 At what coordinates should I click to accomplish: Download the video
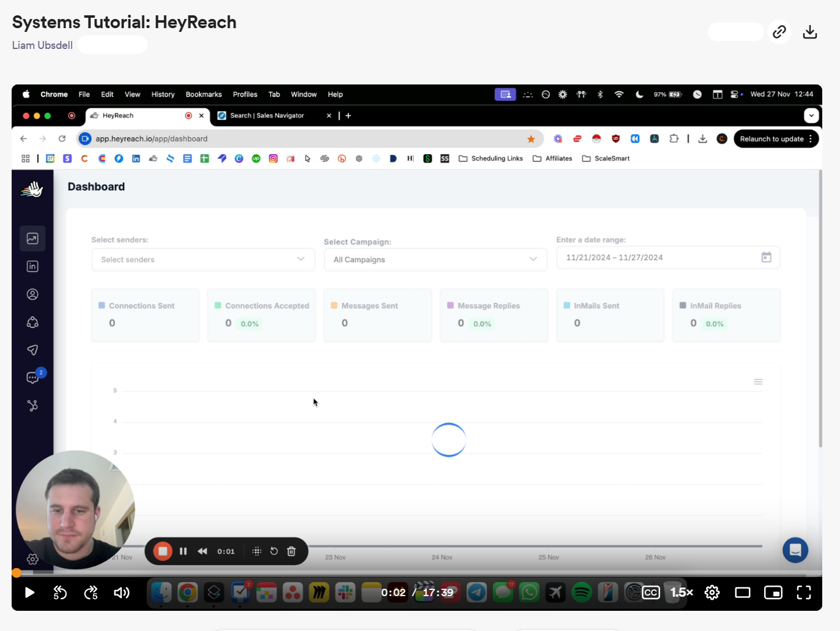pos(810,32)
